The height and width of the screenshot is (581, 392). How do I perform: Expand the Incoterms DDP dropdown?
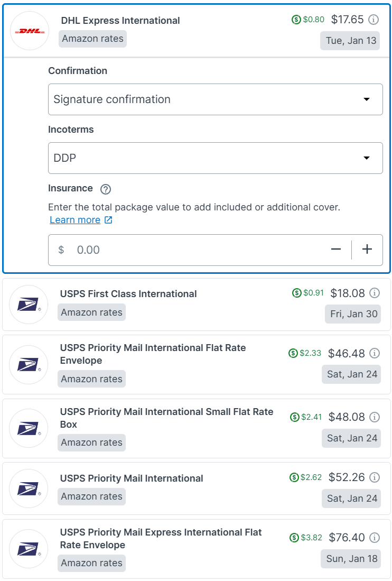pos(215,158)
